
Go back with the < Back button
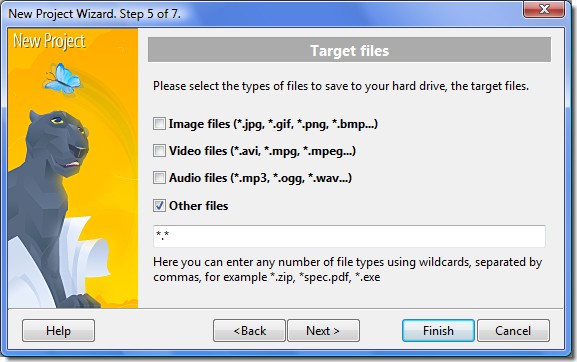pos(249,331)
